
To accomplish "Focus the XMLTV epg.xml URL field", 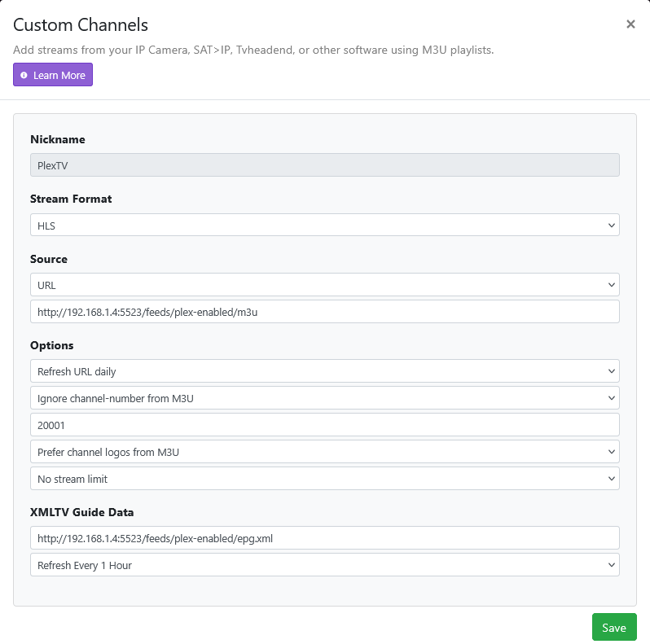I will [x=324, y=538].
